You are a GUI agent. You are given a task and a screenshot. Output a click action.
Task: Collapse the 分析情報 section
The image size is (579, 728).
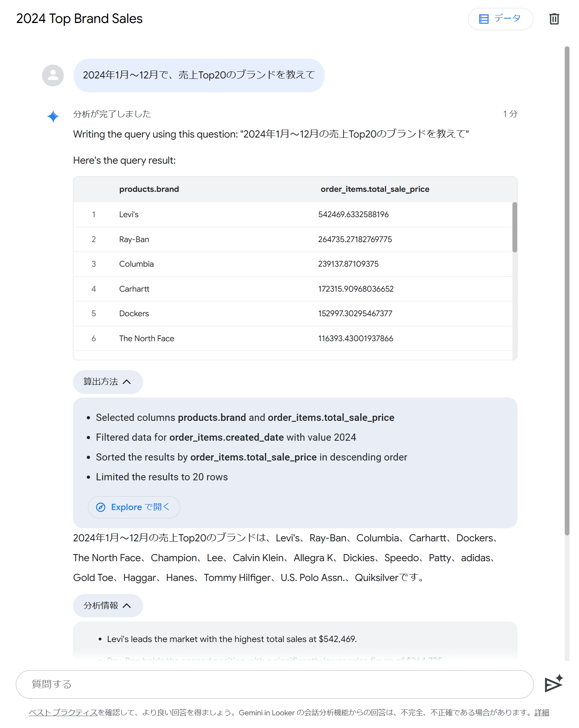pos(108,606)
